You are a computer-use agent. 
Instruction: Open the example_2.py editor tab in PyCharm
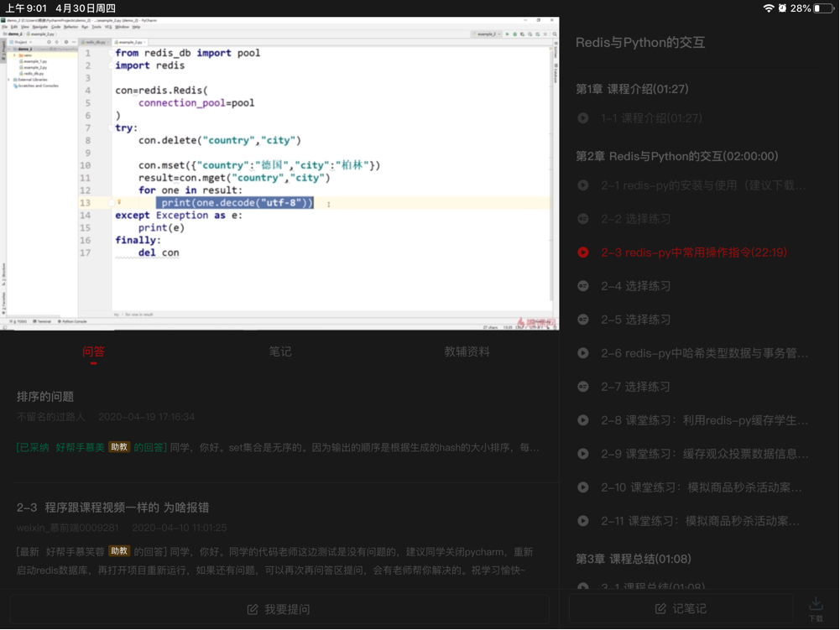coord(129,42)
